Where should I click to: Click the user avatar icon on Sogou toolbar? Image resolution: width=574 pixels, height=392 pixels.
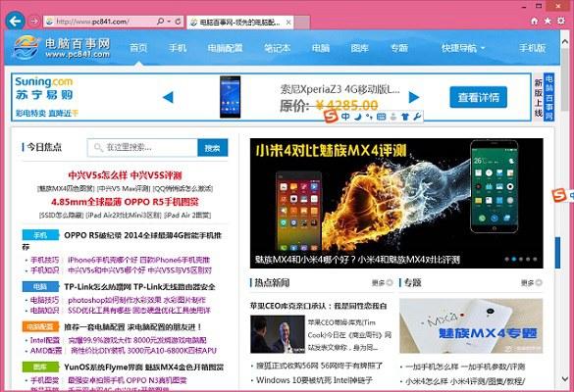[x=393, y=117]
